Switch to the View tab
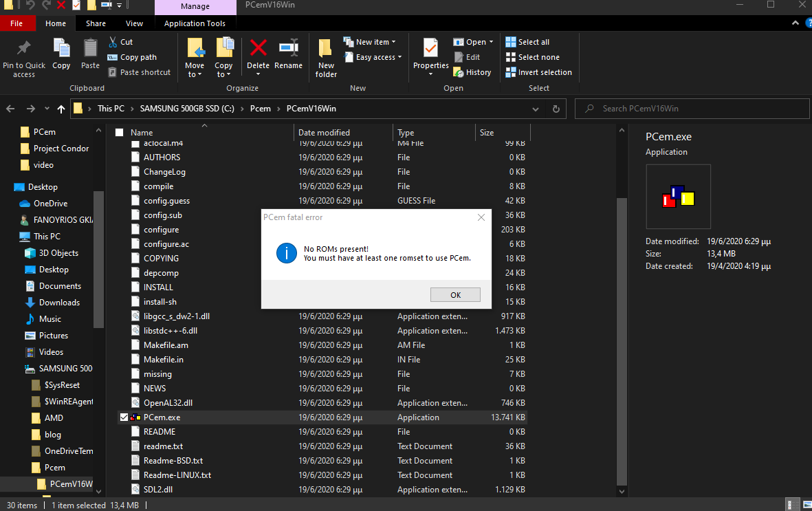 pos(134,23)
